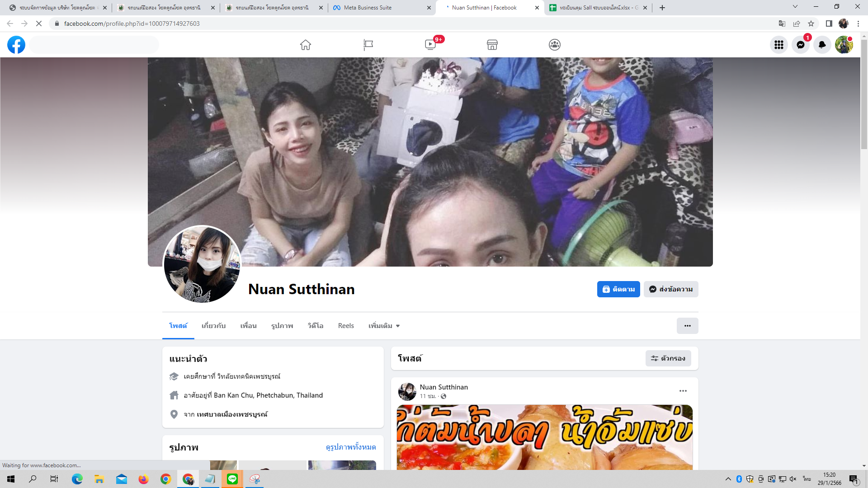Image resolution: width=868 pixels, height=488 pixels.
Task: Click the ส่งข้อความ message button
Action: point(671,289)
